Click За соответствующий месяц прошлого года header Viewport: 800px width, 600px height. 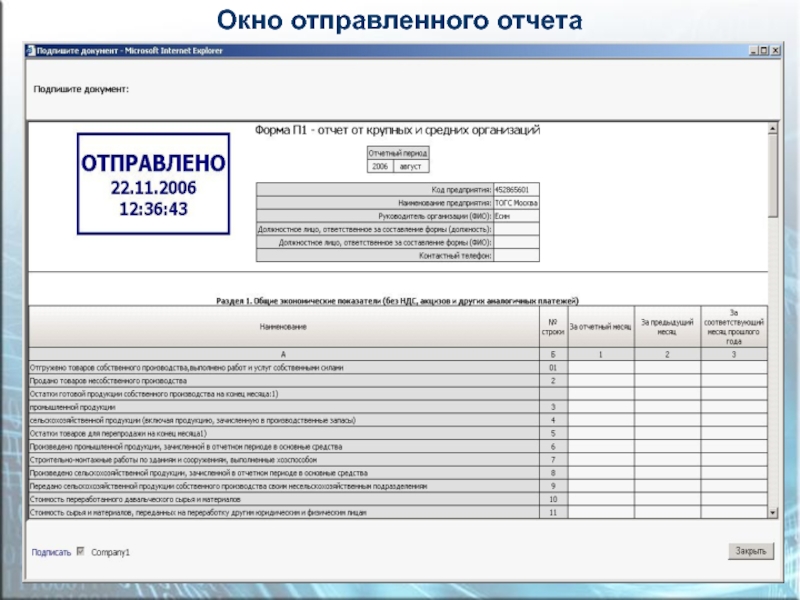pyautogui.click(x=734, y=327)
